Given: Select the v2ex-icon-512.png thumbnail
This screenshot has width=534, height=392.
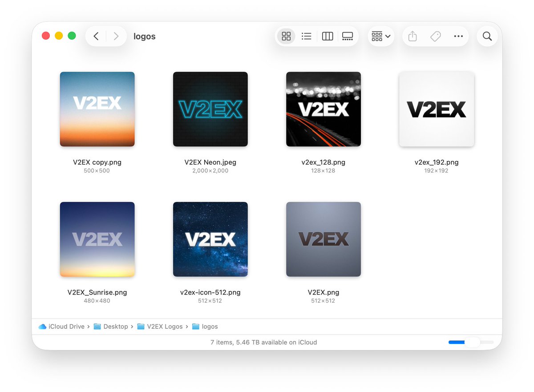Looking at the screenshot, I should pos(210,239).
